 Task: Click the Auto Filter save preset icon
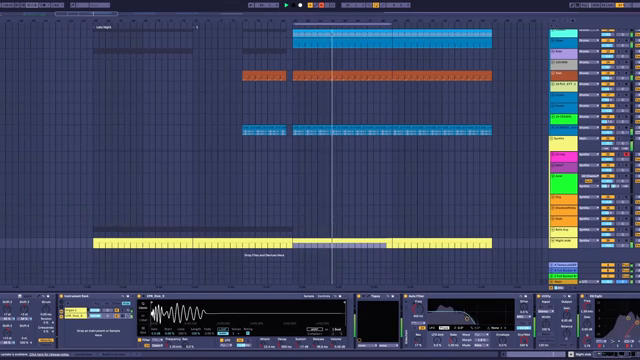(526, 296)
